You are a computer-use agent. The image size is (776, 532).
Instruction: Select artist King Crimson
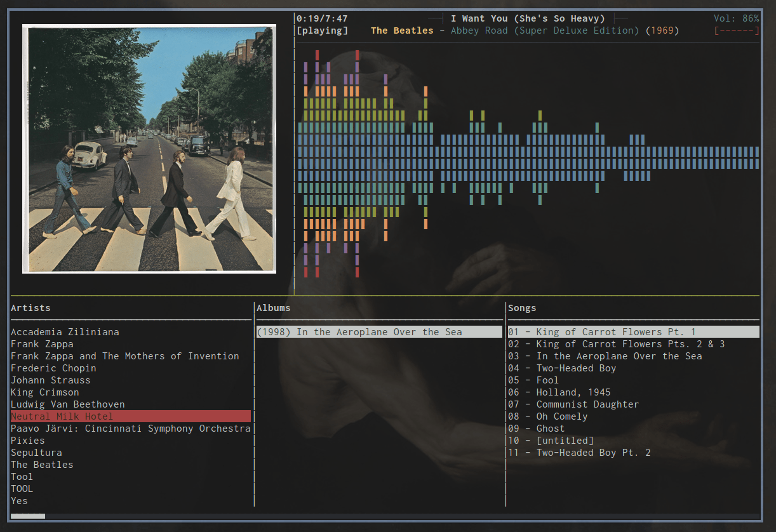(x=45, y=392)
